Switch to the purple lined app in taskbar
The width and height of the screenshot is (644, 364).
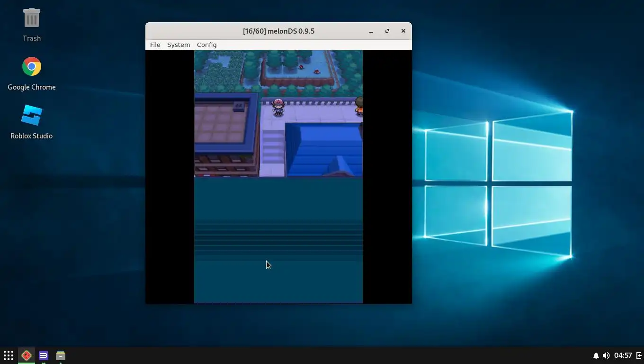(44, 355)
